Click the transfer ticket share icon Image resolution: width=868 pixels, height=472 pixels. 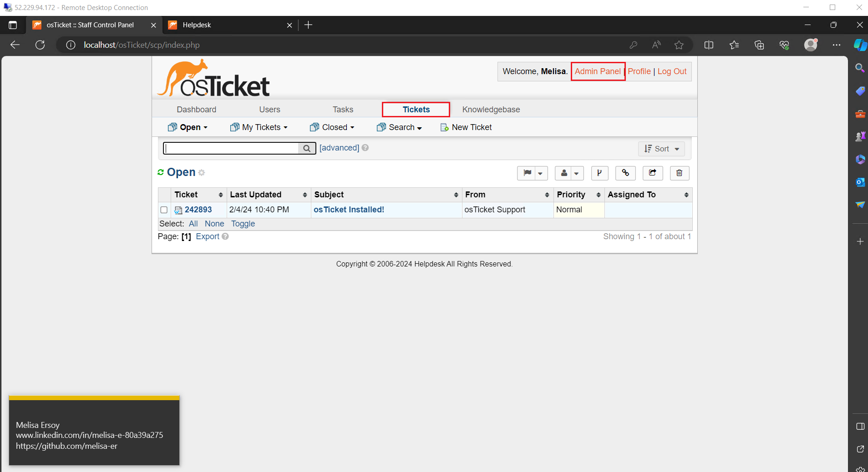point(653,173)
